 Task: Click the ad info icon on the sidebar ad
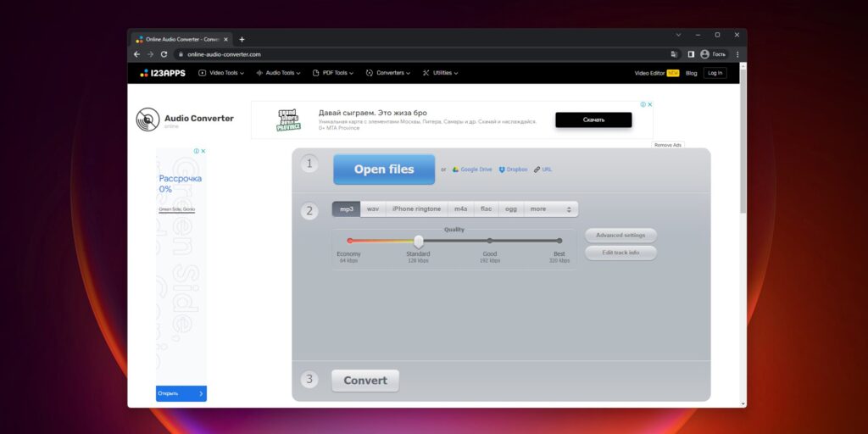pos(197,151)
